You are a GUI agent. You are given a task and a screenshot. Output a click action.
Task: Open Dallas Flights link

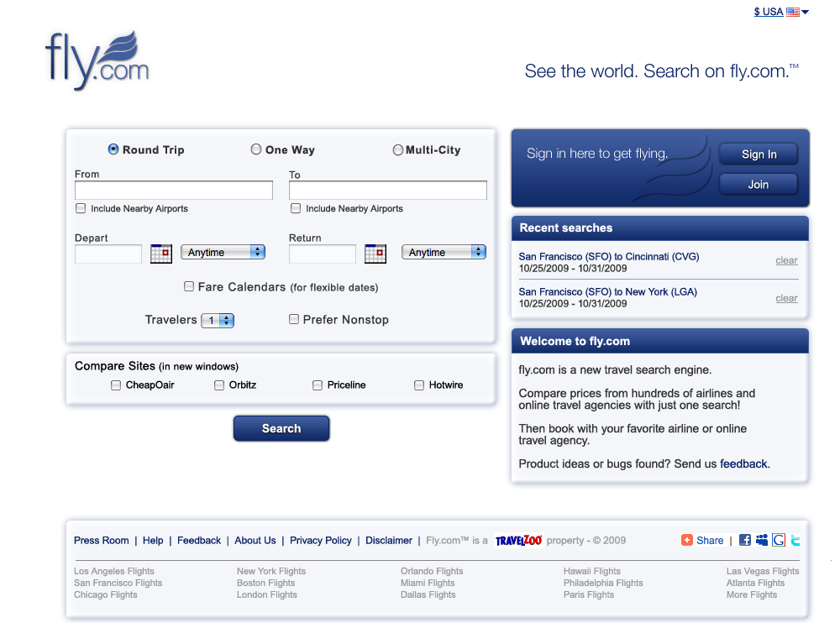coord(428,594)
